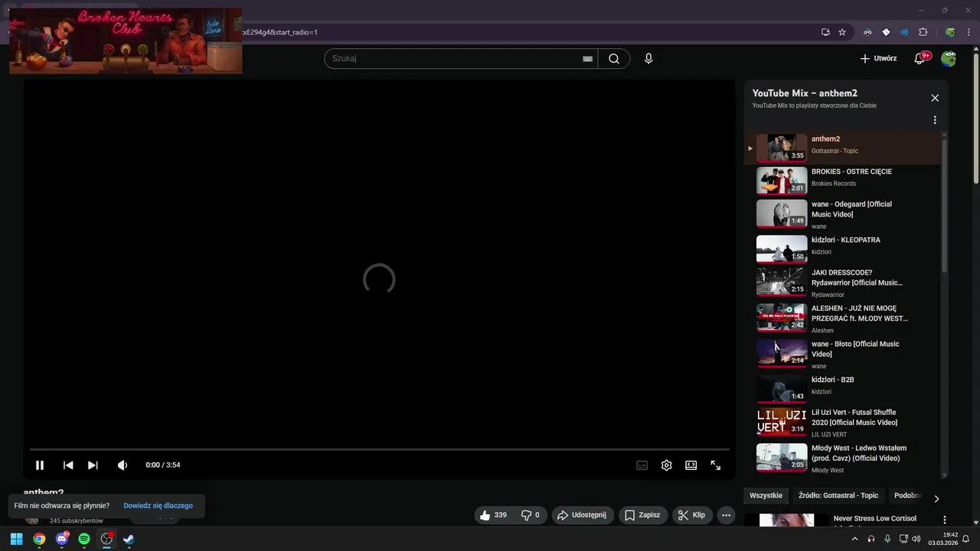The height and width of the screenshot is (551, 980).
Task: Play kidzlori - B2B from the mix
Action: click(842, 388)
